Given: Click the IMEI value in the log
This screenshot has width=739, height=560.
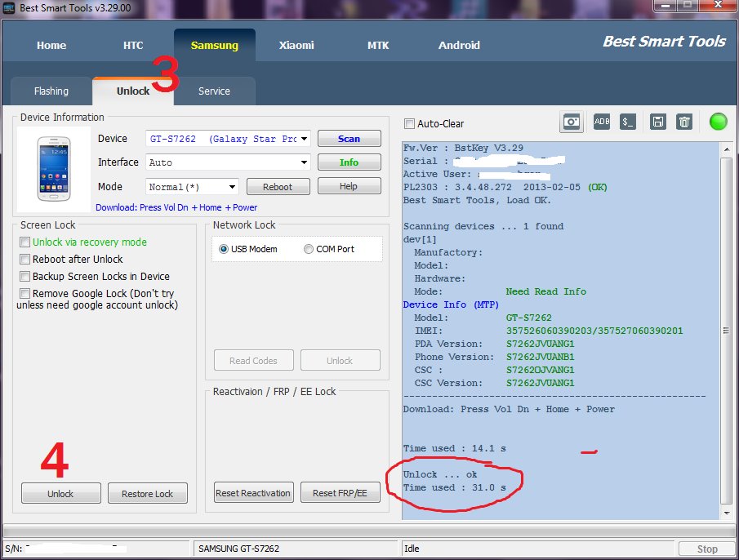Looking at the screenshot, I should pyautogui.click(x=594, y=331).
